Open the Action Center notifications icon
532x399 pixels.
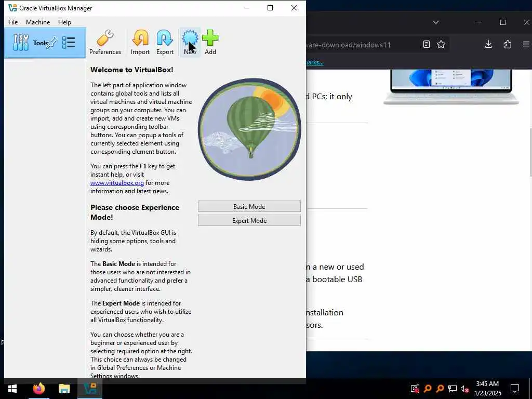515,389
